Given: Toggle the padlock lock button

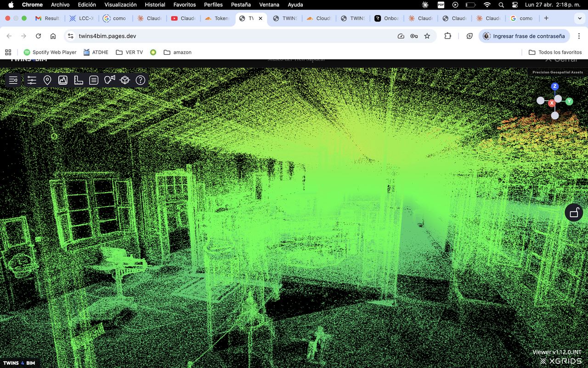Looking at the screenshot, I should click(x=574, y=213).
